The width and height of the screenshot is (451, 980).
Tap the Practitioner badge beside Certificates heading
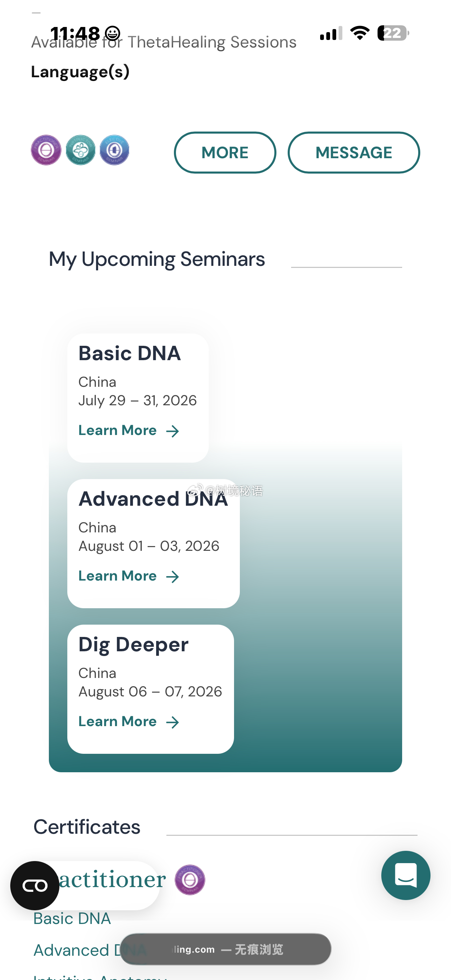190,880
